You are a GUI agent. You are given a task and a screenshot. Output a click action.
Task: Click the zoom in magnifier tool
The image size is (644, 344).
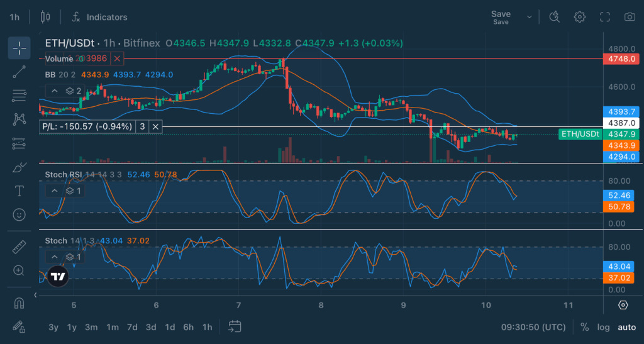[x=19, y=271]
